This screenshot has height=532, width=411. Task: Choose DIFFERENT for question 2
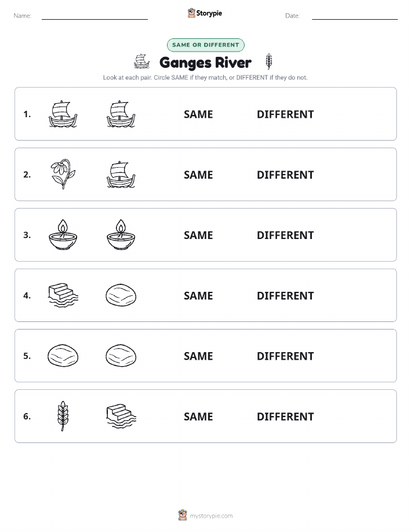coord(285,175)
